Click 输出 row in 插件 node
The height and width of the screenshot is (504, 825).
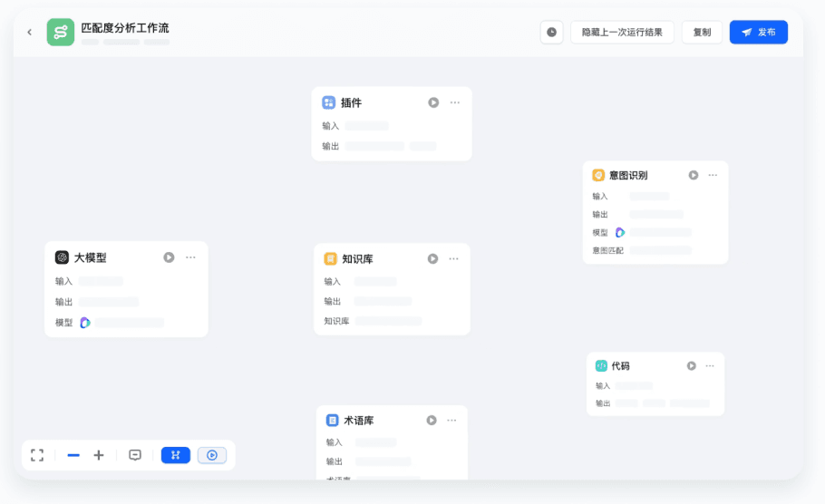[379, 146]
